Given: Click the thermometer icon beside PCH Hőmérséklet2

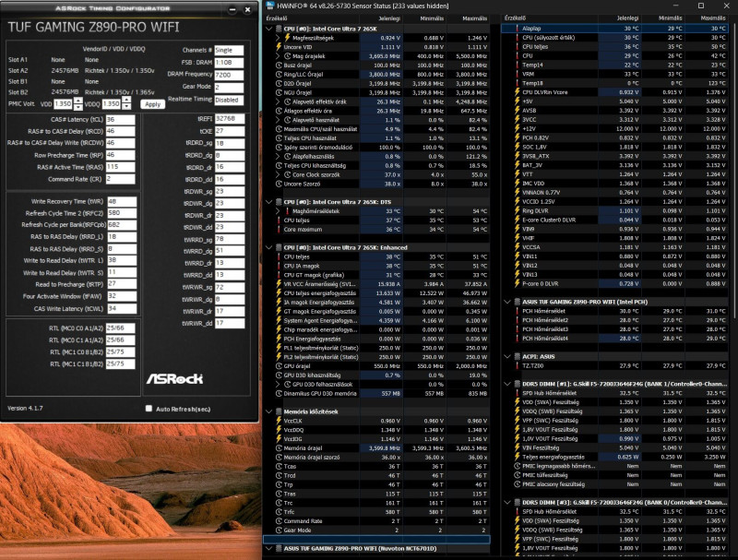Looking at the screenshot, I should pyautogui.click(x=517, y=320).
